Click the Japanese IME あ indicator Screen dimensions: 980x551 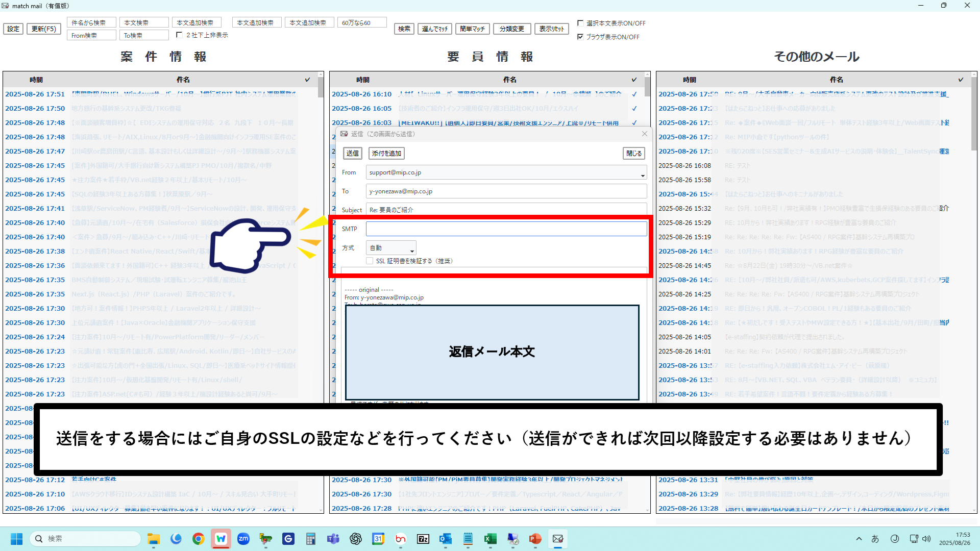pos(875,539)
